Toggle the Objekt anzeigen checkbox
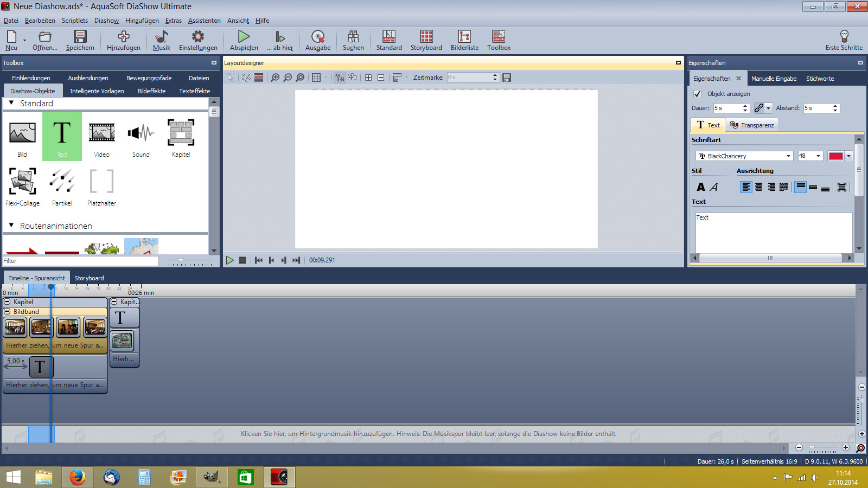The height and width of the screenshot is (488, 868). pyautogui.click(x=698, y=94)
